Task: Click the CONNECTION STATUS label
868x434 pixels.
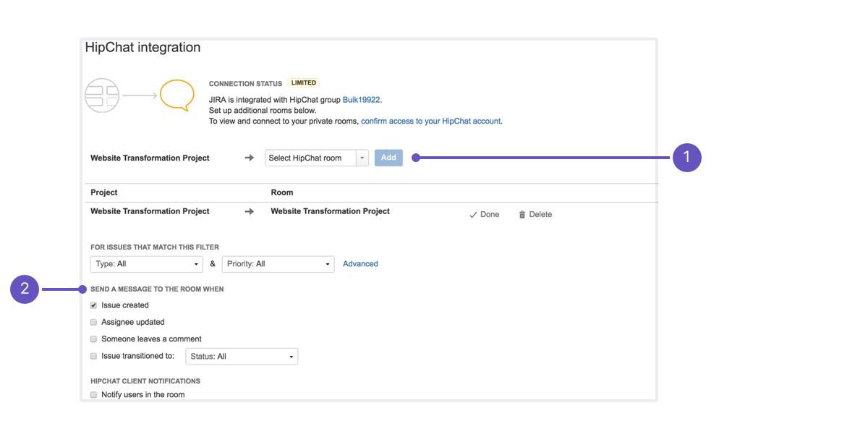Action: [x=246, y=84]
